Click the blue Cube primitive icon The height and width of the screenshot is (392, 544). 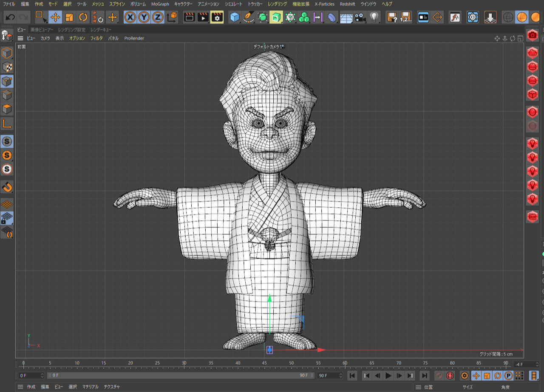tap(234, 17)
